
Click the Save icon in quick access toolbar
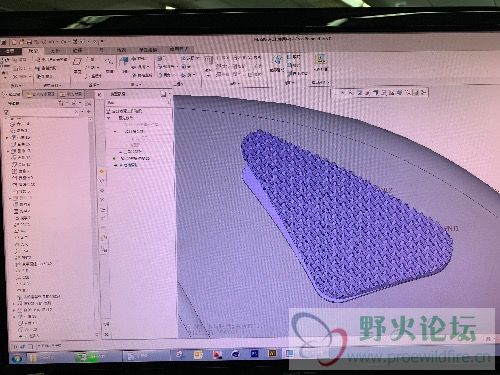pos(29,42)
